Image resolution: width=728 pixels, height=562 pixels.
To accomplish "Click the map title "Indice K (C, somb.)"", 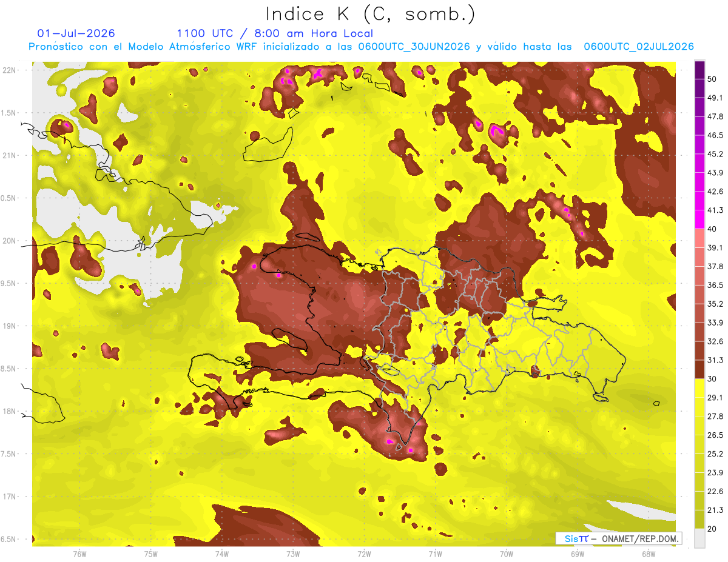I will [369, 14].
